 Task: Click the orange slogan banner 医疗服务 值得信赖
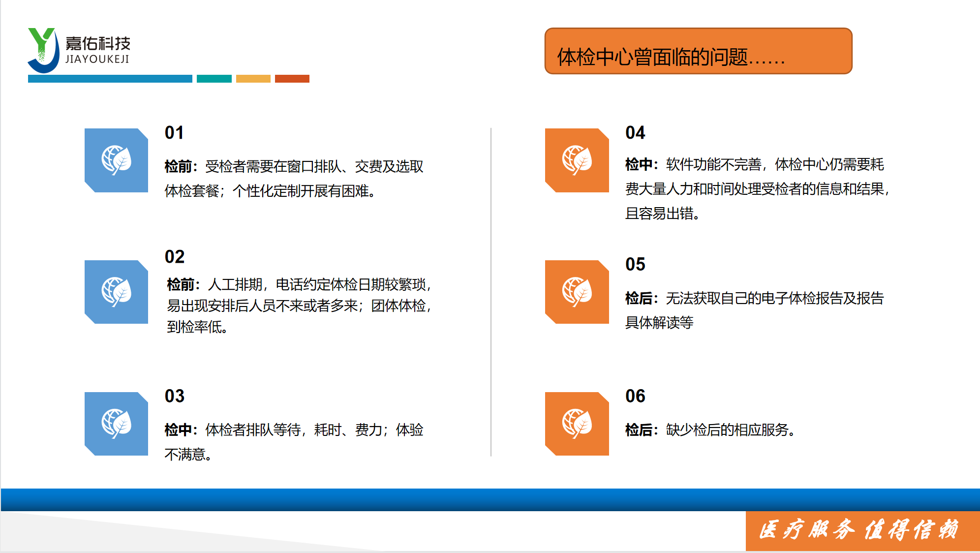[862, 530]
